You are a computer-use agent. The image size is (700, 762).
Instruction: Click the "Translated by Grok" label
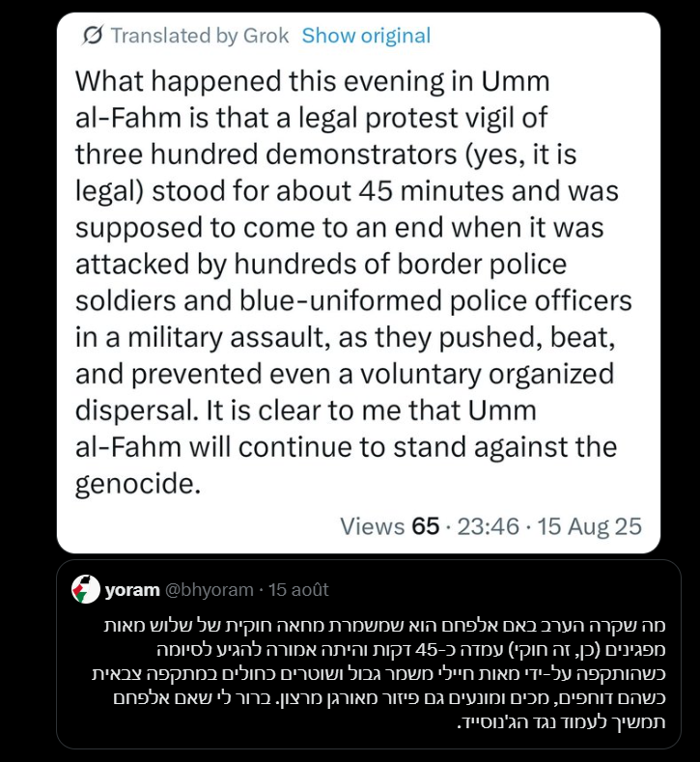tap(200, 37)
